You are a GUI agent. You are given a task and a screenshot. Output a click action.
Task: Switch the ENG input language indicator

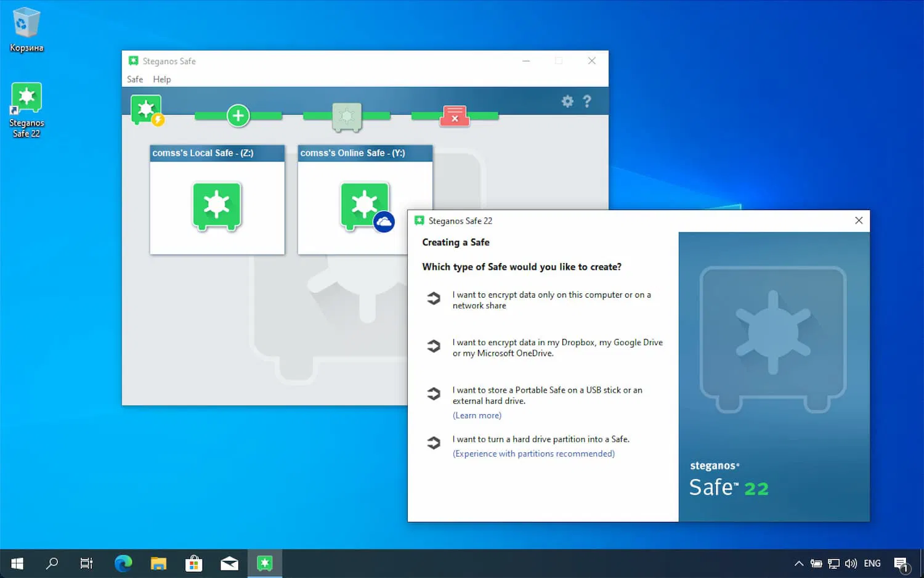pyautogui.click(x=872, y=563)
